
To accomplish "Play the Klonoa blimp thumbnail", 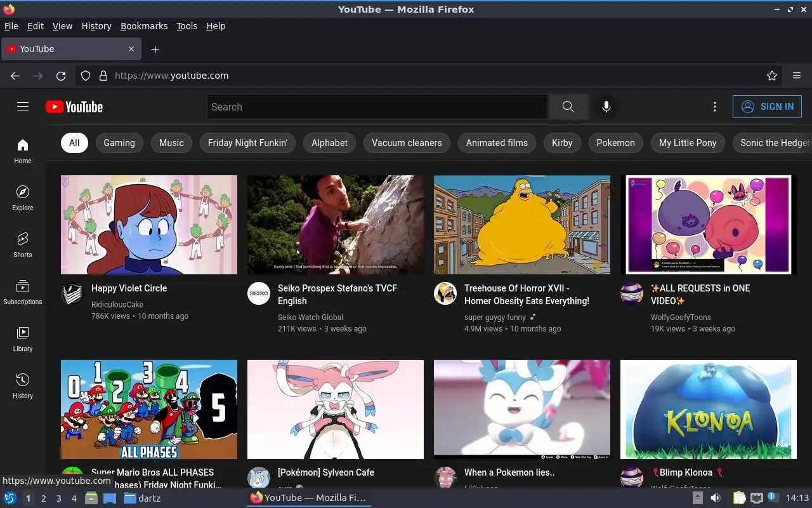I will pyautogui.click(x=709, y=410).
